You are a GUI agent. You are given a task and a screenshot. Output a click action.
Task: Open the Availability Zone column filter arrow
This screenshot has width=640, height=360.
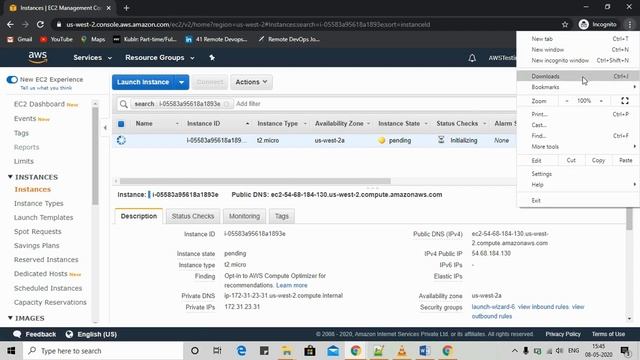point(369,124)
